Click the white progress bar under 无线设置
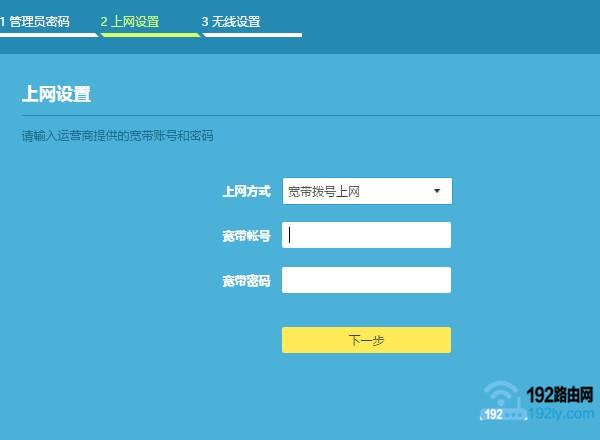This screenshot has height=440, width=600. click(x=252, y=35)
